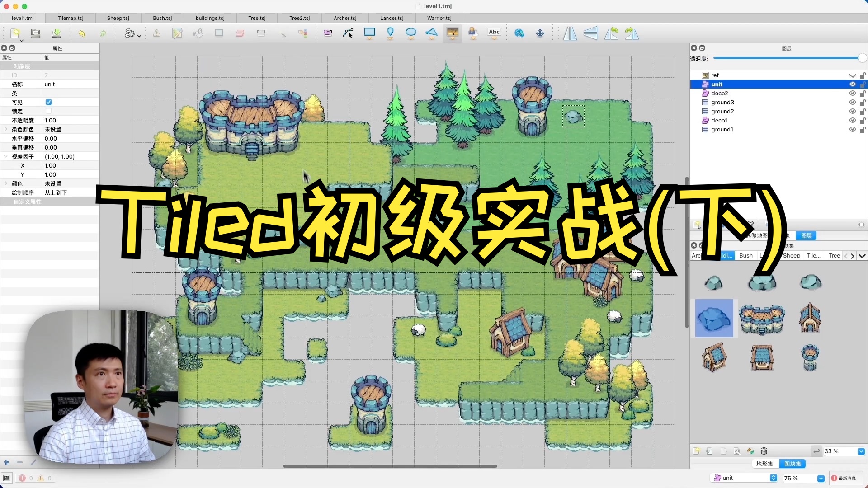This screenshot has height=488, width=868.
Task: Select the Insert Ellipse tool
Action: [x=411, y=33]
